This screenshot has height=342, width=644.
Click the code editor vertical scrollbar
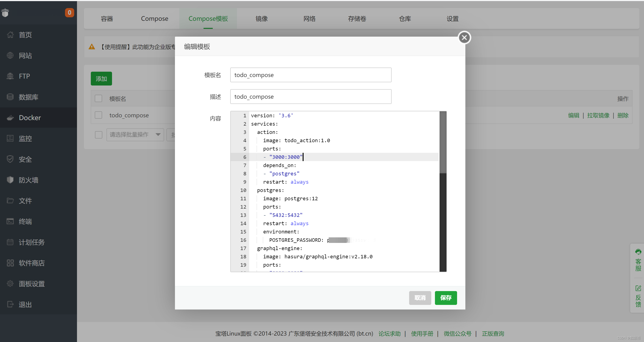[443, 142]
